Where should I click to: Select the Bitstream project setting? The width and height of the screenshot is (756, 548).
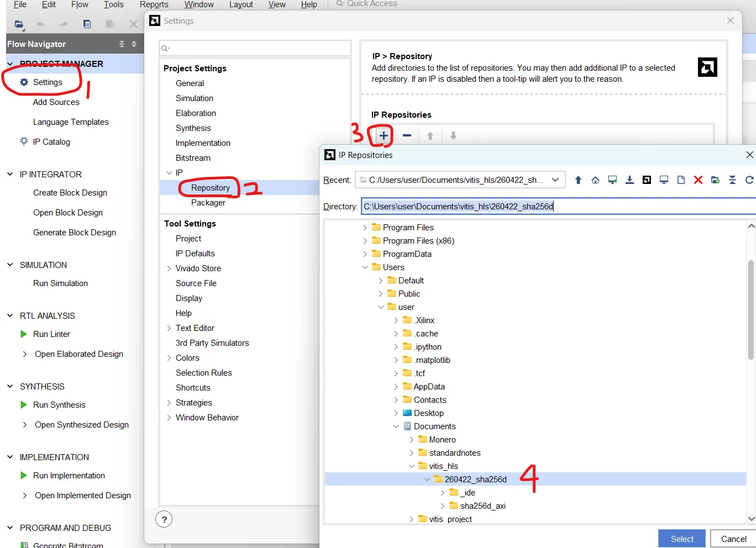click(193, 158)
